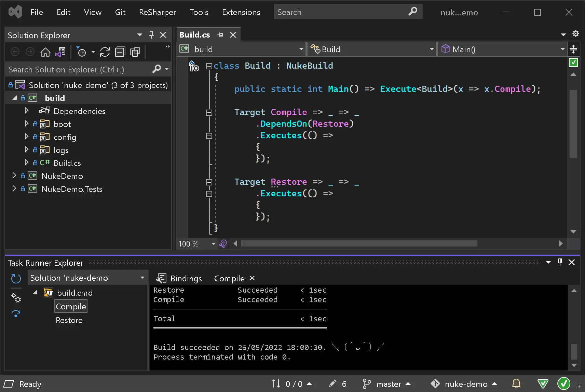Click the editor horizontal scrollbar
Screen dimensions: 585x392
click(359, 243)
